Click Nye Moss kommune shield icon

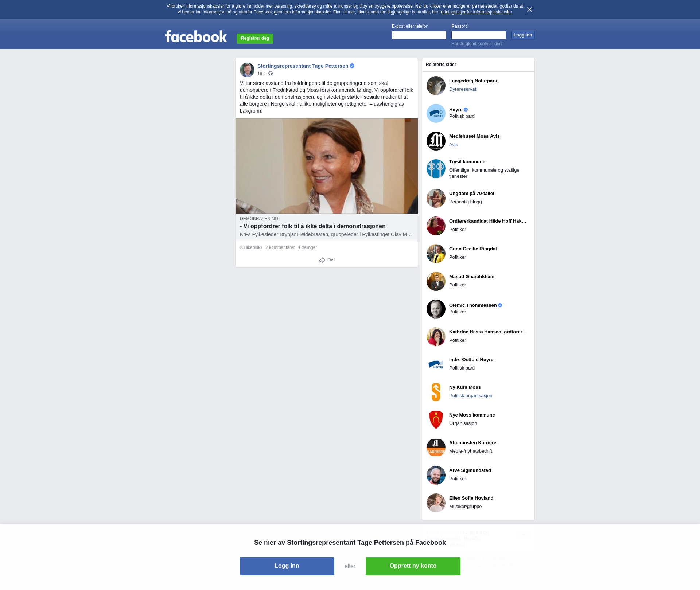click(x=436, y=420)
